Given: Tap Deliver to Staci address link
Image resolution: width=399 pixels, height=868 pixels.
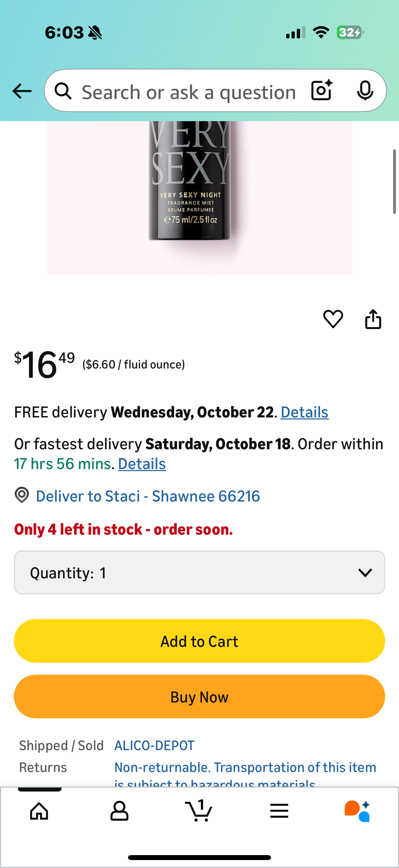Looking at the screenshot, I should coord(148,496).
